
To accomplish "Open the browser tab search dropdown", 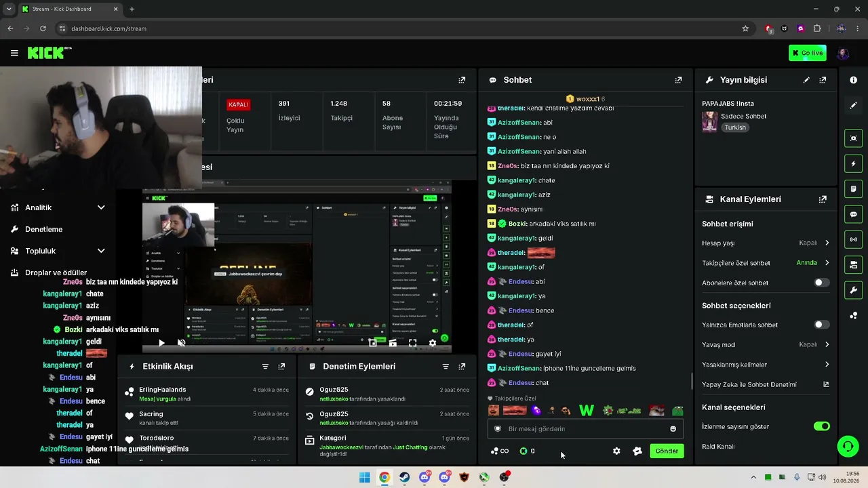I will pos(9,9).
